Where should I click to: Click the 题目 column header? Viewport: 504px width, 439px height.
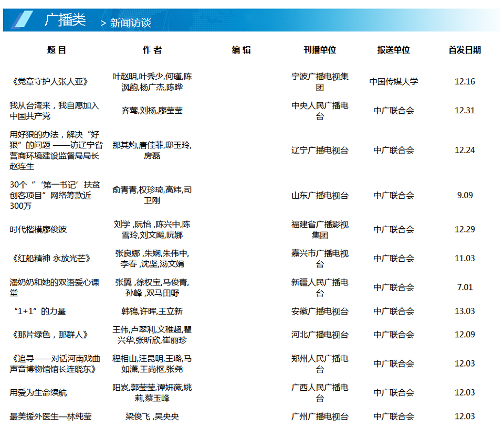pyautogui.click(x=57, y=50)
